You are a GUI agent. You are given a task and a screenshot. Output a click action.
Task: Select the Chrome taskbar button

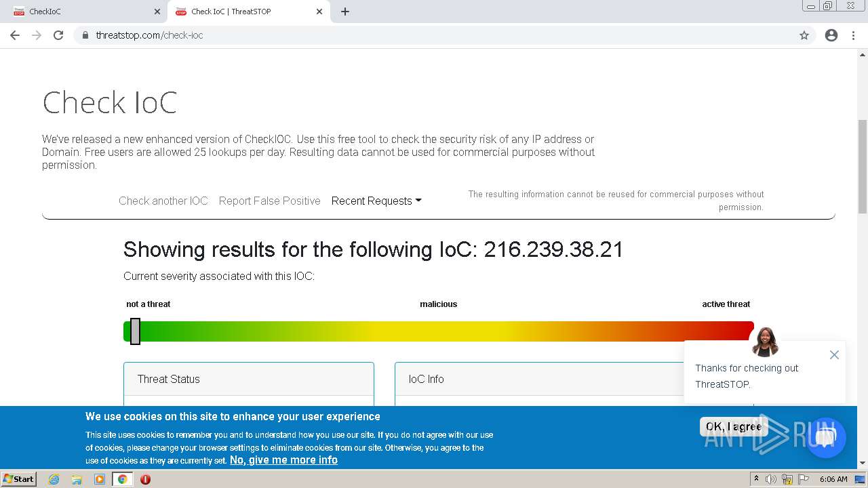122,479
